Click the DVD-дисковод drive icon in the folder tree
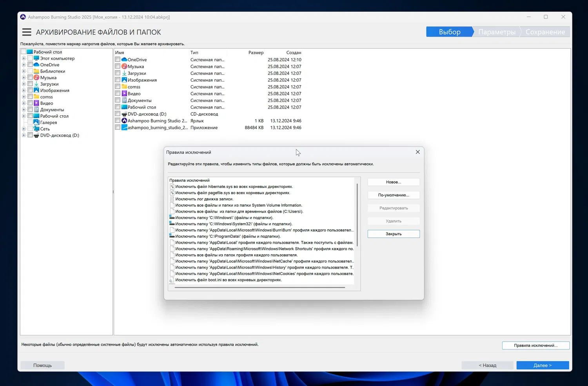Viewport: 588px width, 386px height. pyautogui.click(x=36, y=135)
